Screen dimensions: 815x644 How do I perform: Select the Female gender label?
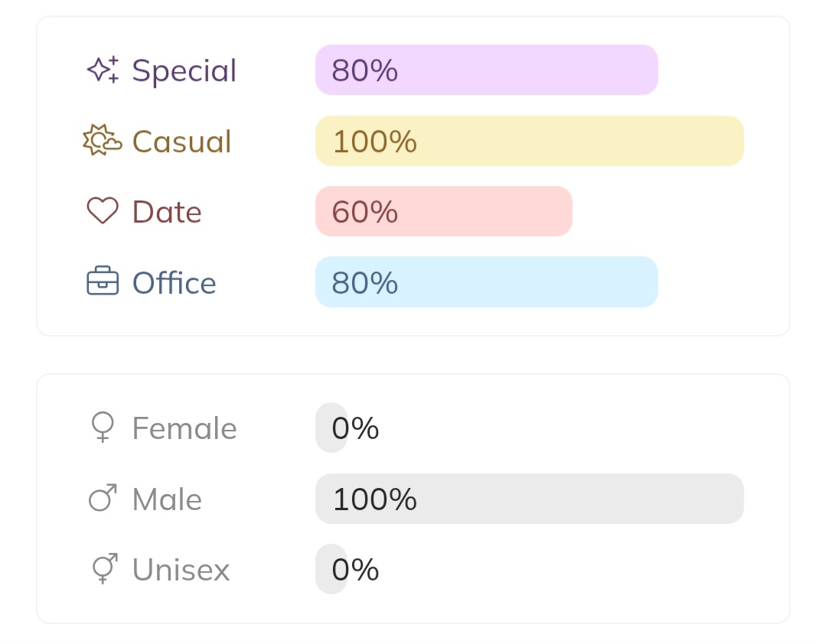tap(184, 428)
